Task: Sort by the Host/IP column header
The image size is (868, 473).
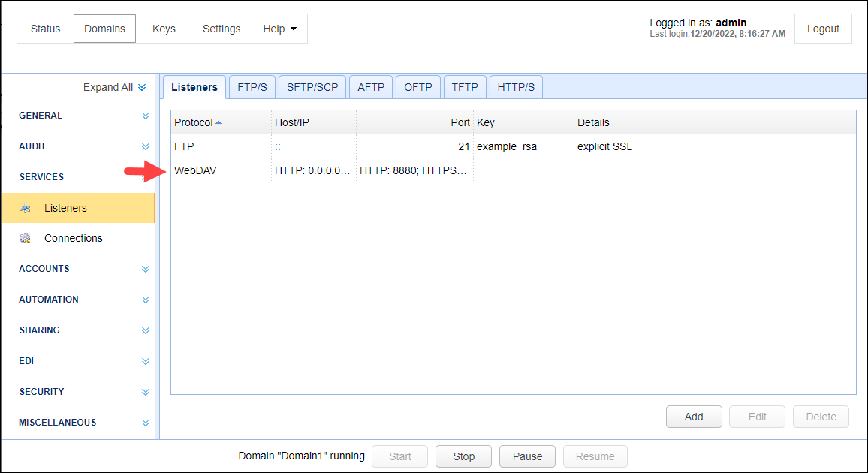Action: pyautogui.click(x=314, y=122)
